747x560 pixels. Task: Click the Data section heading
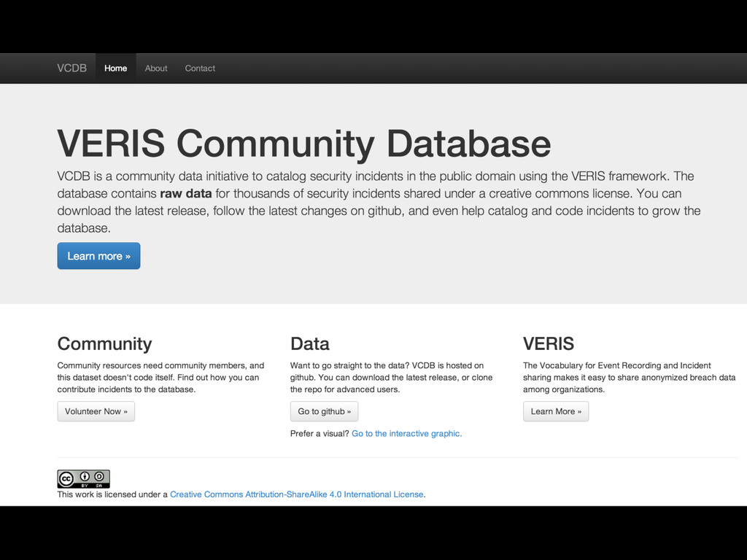coord(309,344)
